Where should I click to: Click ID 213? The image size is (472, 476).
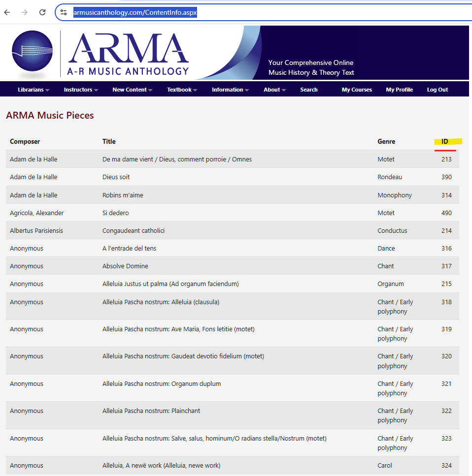pos(446,159)
